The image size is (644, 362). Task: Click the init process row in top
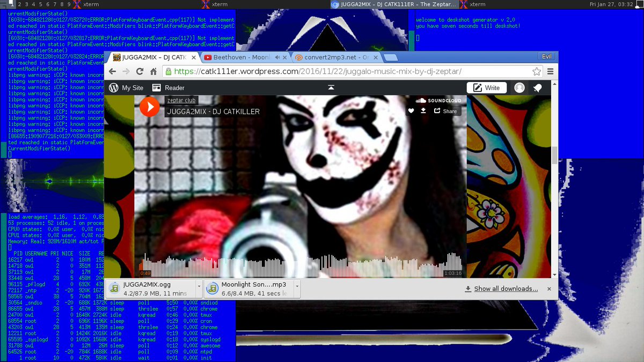pyautogui.click(x=109, y=358)
